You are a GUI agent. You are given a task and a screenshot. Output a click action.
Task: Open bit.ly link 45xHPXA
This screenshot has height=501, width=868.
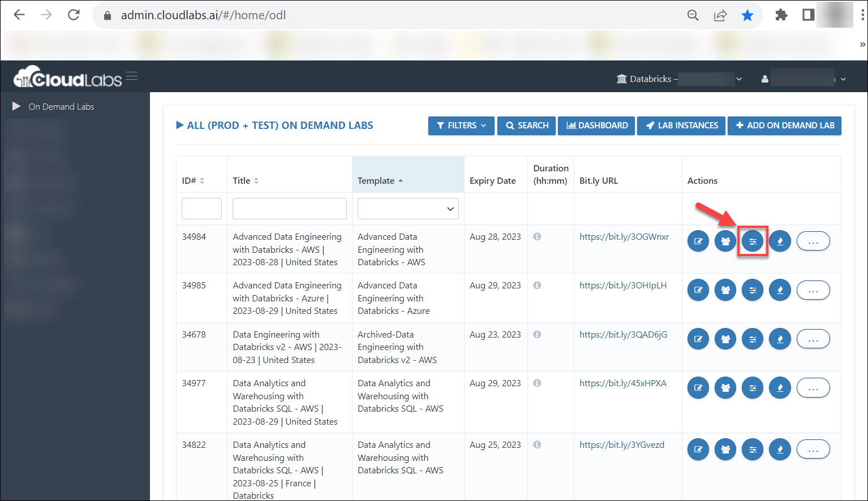(x=623, y=383)
